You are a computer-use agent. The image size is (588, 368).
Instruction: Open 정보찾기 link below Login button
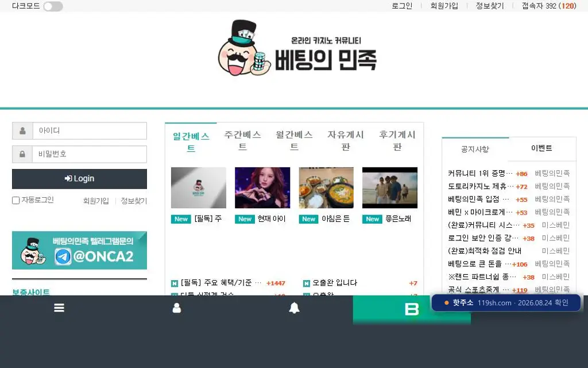134,201
